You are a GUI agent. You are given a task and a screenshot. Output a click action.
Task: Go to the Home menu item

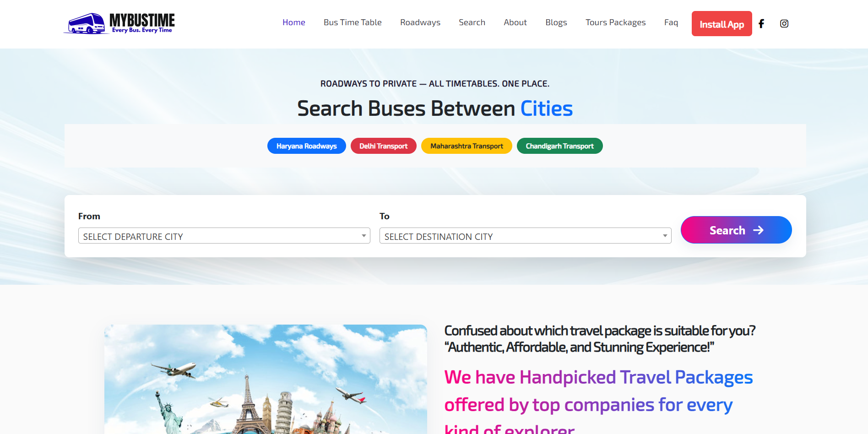click(x=294, y=22)
